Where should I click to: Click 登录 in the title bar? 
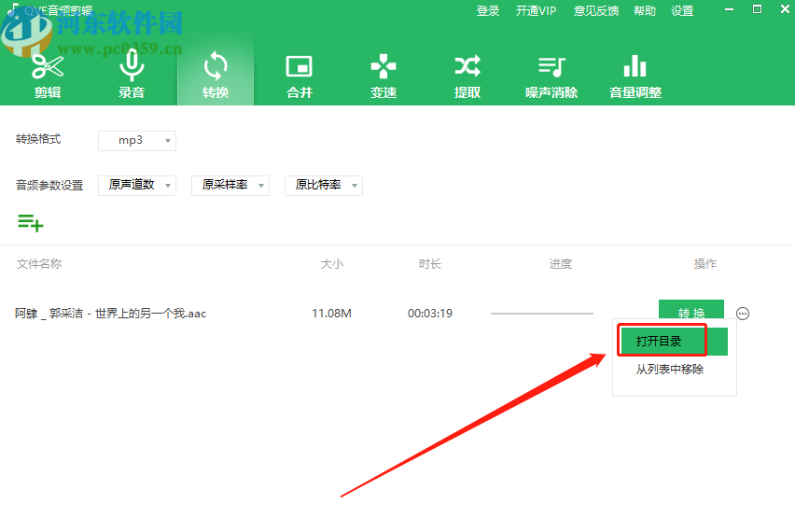point(488,11)
